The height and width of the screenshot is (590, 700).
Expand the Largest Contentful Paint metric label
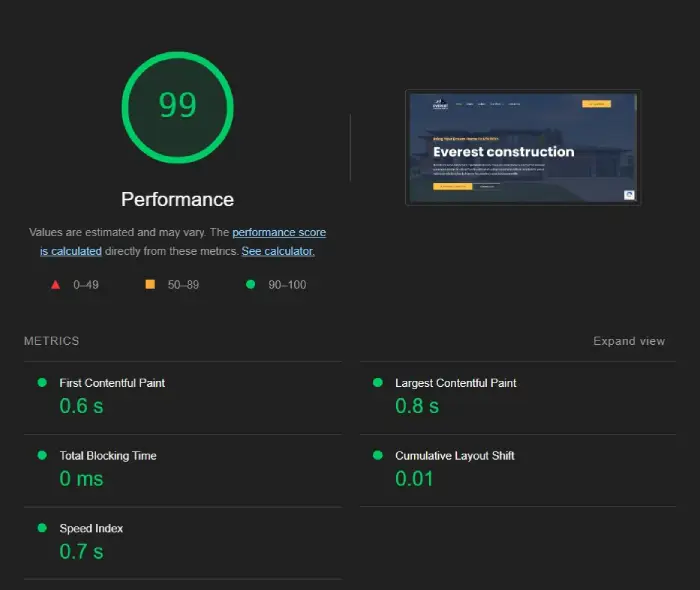click(455, 383)
